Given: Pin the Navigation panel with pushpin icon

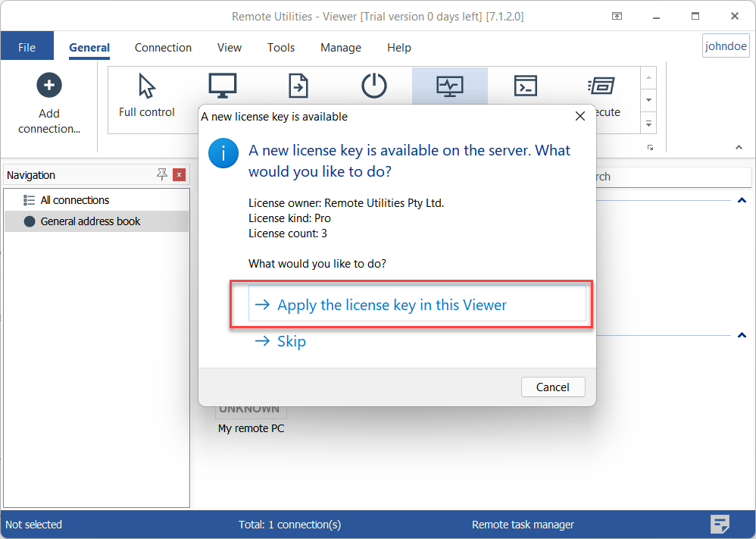Looking at the screenshot, I should (162, 175).
